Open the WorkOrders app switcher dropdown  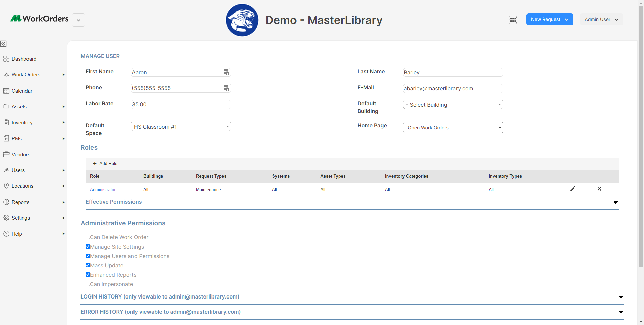point(78,20)
